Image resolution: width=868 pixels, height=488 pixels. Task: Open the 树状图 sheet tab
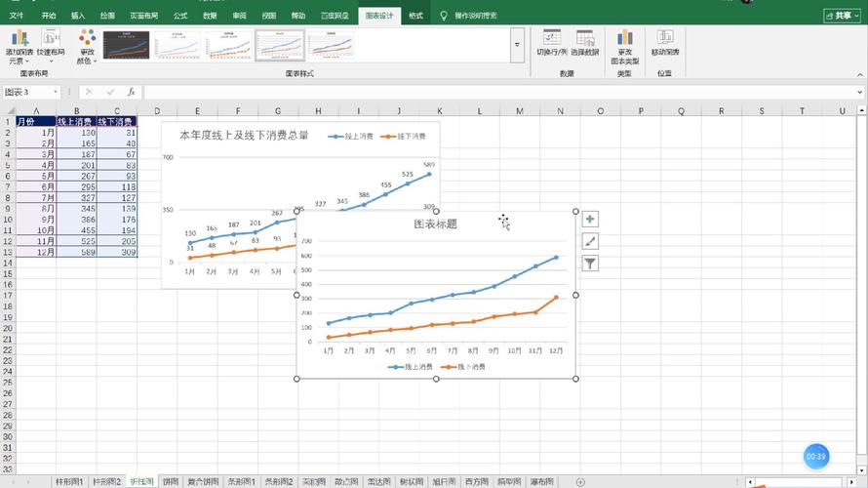412,482
